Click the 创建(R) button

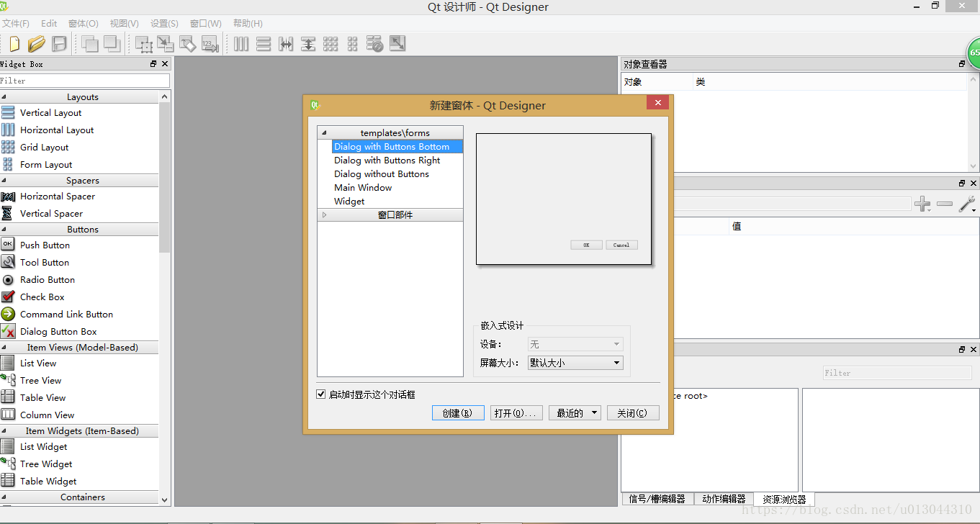point(458,412)
